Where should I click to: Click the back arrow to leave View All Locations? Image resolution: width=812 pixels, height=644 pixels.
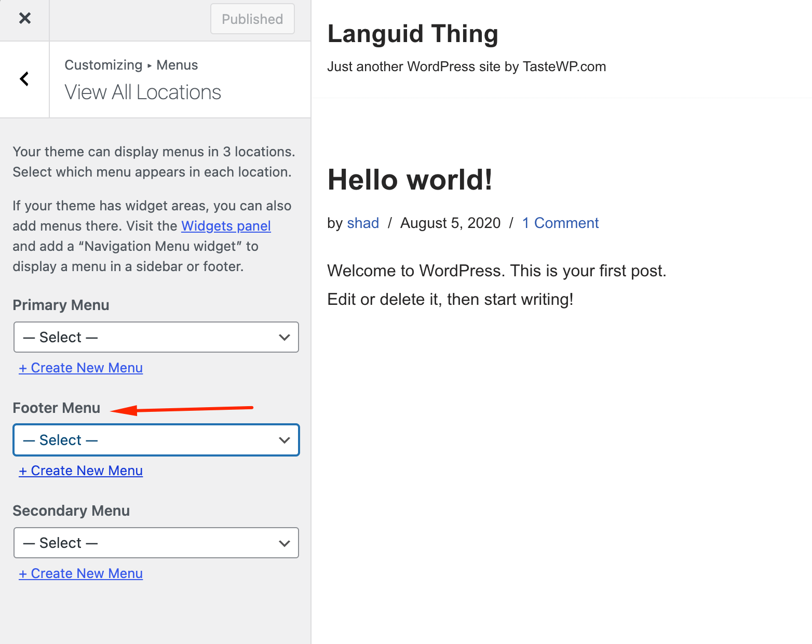24,78
